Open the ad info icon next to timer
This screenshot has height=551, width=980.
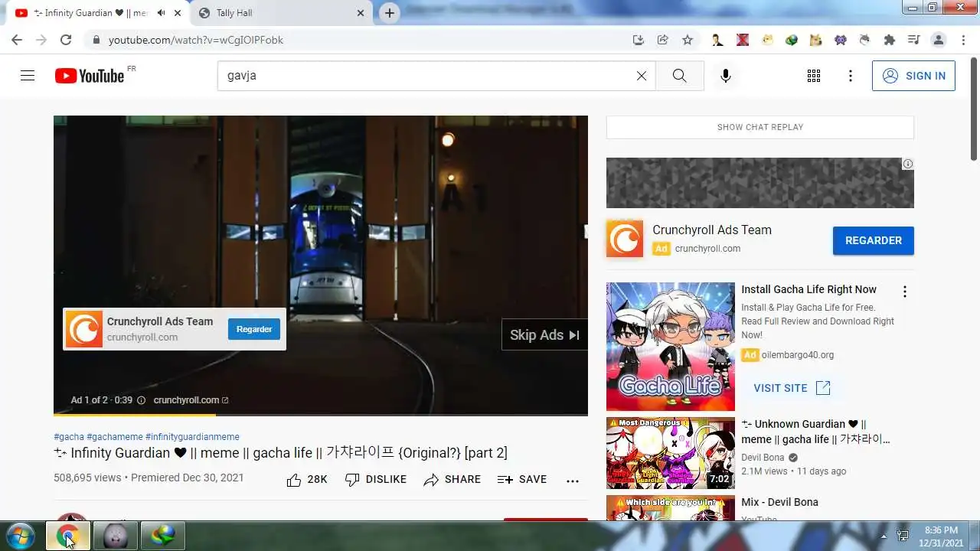[x=141, y=400]
